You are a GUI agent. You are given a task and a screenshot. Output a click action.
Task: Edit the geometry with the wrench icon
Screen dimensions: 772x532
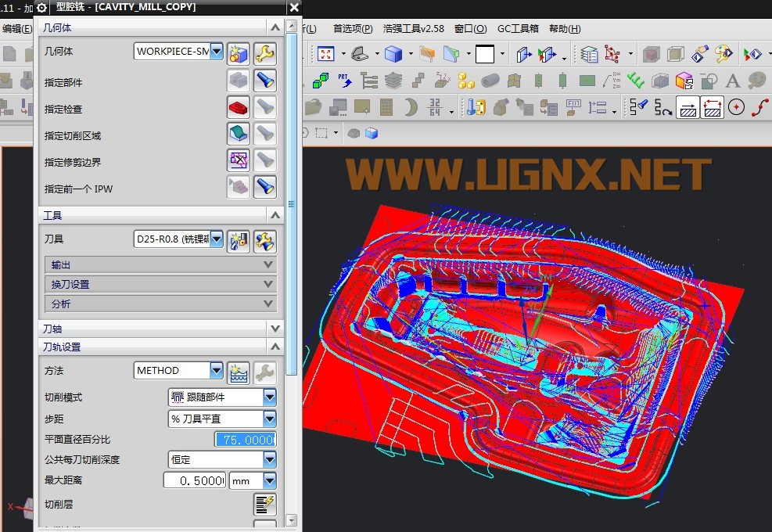point(265,53)
